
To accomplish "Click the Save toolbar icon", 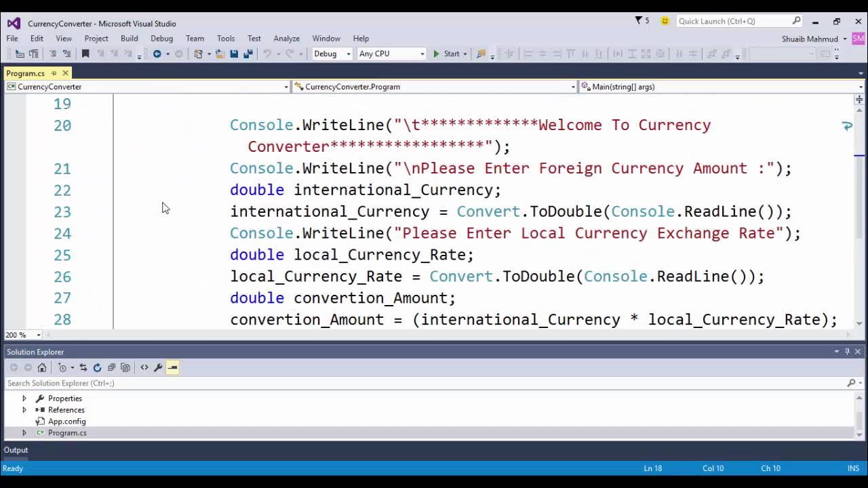I will pos(235,54).
